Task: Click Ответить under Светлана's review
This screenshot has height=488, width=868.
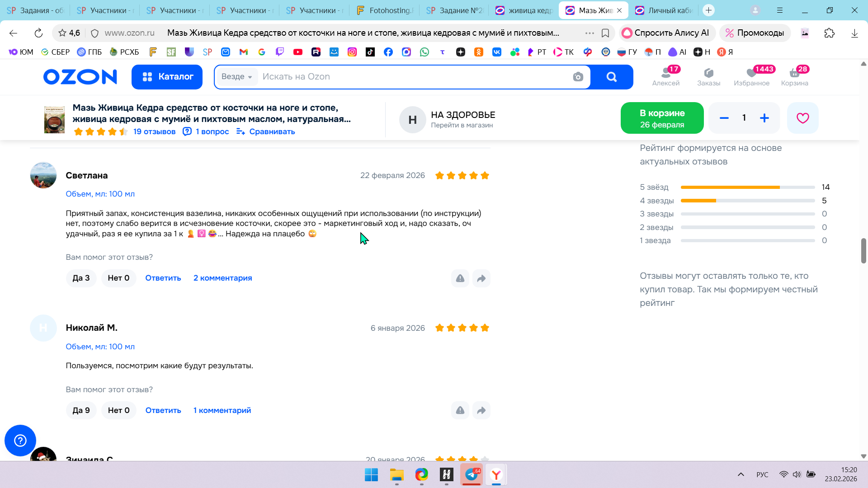Action: 163,278
